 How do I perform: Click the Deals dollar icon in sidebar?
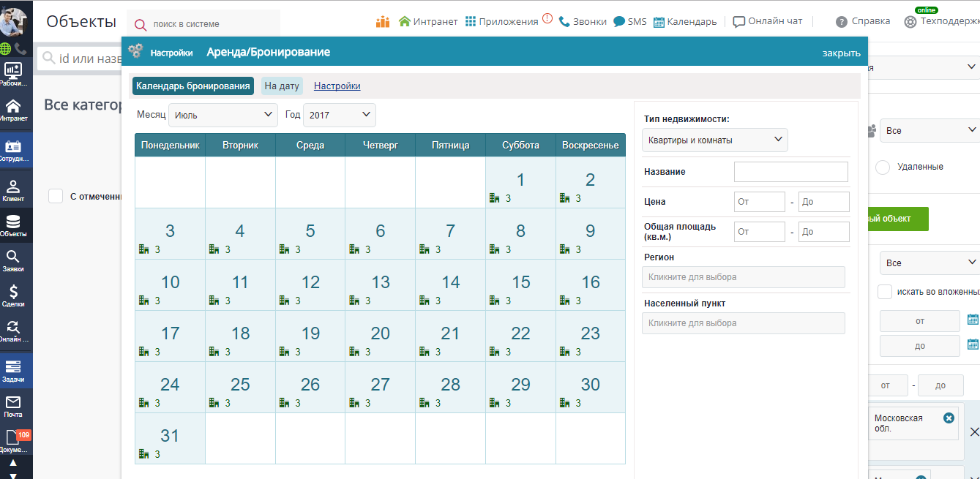[x=13, y=295]
